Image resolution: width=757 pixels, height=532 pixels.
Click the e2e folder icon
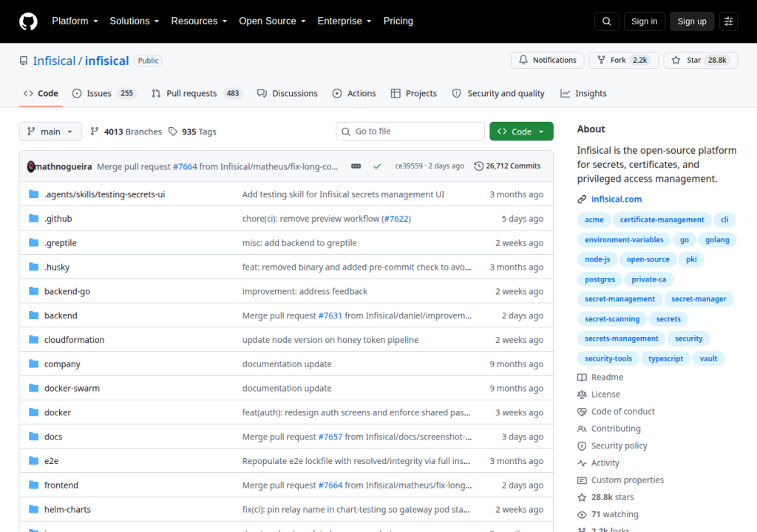pyautogui.click(x=33, y=460)
